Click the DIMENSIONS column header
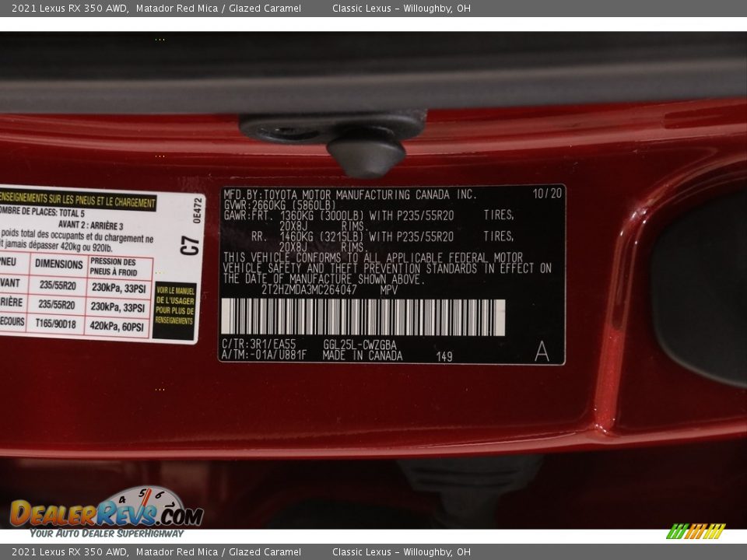Screen dimensions: 747x560 [x=58, y=264]
